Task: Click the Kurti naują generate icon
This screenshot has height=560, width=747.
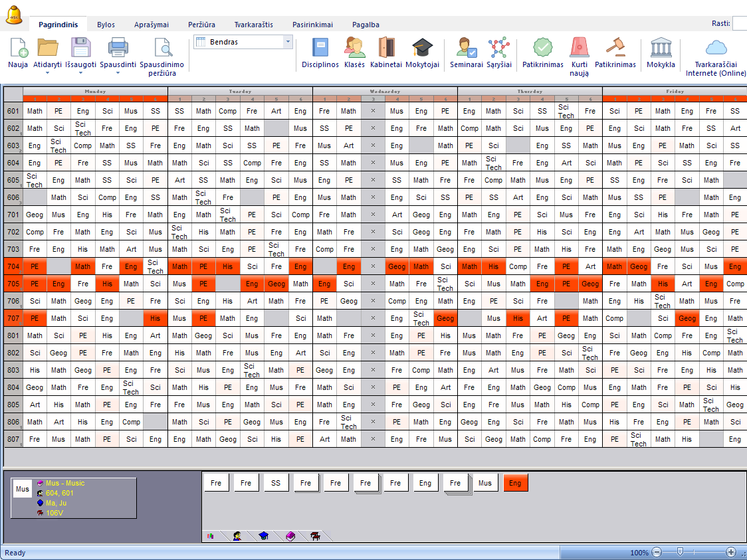Action: 579,48
